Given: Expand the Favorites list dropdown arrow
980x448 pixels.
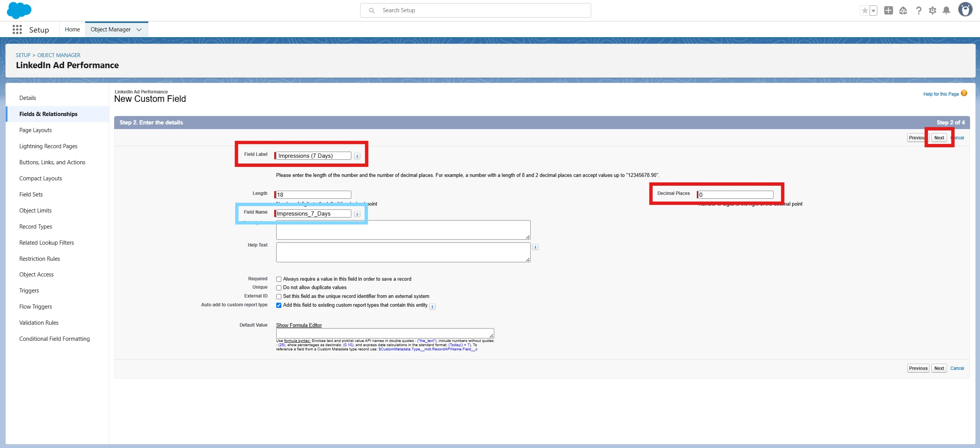Looking at the screenshot, I should click(873, 10).
